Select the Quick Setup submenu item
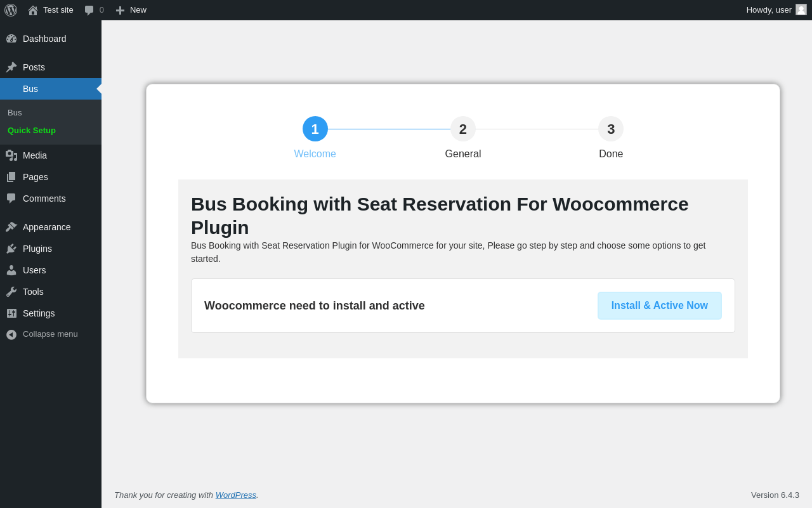Image resolution: width=812 pixels, height=508 pixels. tap(32, 130)
